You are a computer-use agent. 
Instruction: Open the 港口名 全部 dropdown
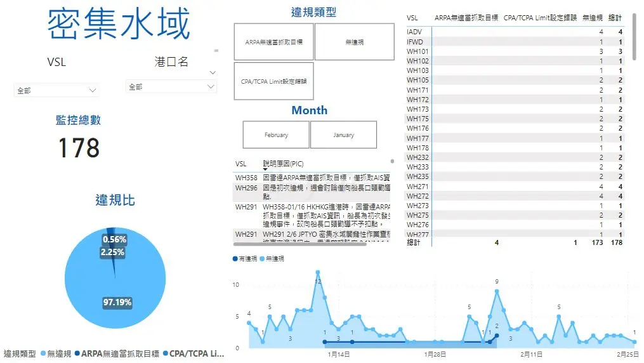point(171,87)
